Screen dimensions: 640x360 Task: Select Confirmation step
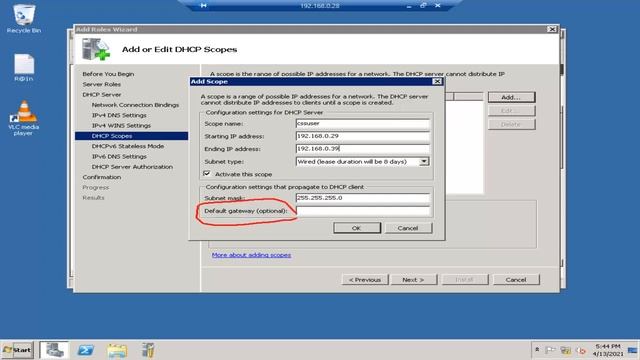(x=102, y=177)
